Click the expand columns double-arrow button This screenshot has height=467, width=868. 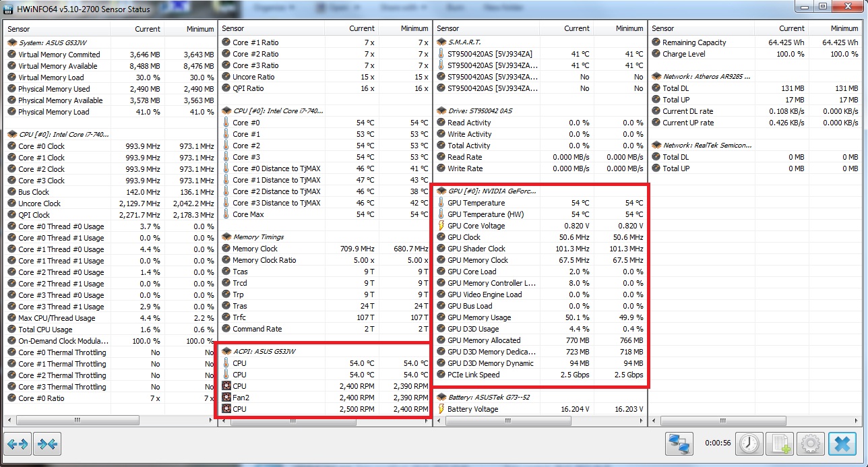(18, 444)
